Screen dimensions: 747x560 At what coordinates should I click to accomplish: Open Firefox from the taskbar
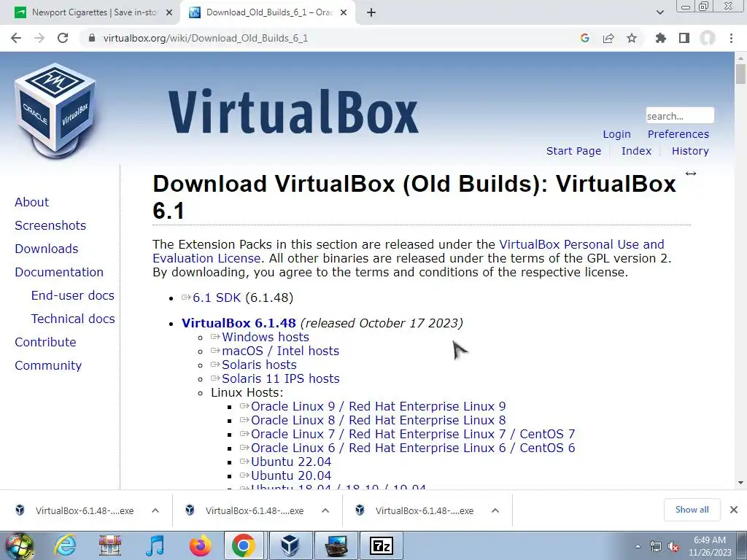point(200,545)
